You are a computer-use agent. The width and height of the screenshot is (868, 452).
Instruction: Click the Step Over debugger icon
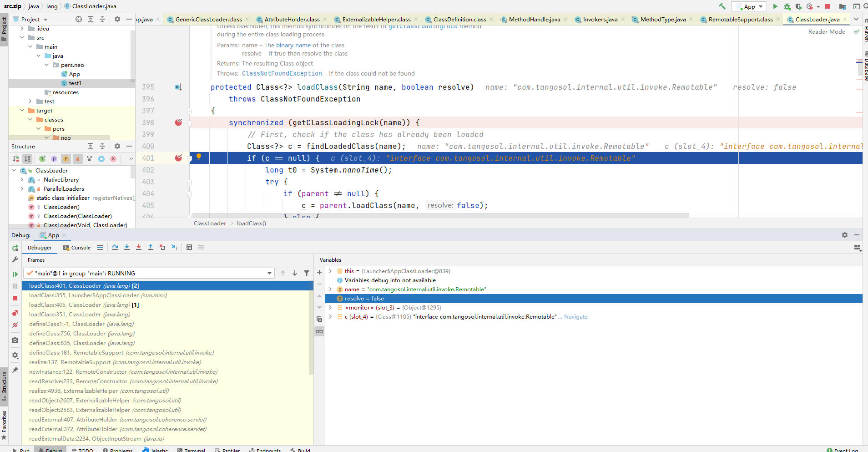[115, 247]
